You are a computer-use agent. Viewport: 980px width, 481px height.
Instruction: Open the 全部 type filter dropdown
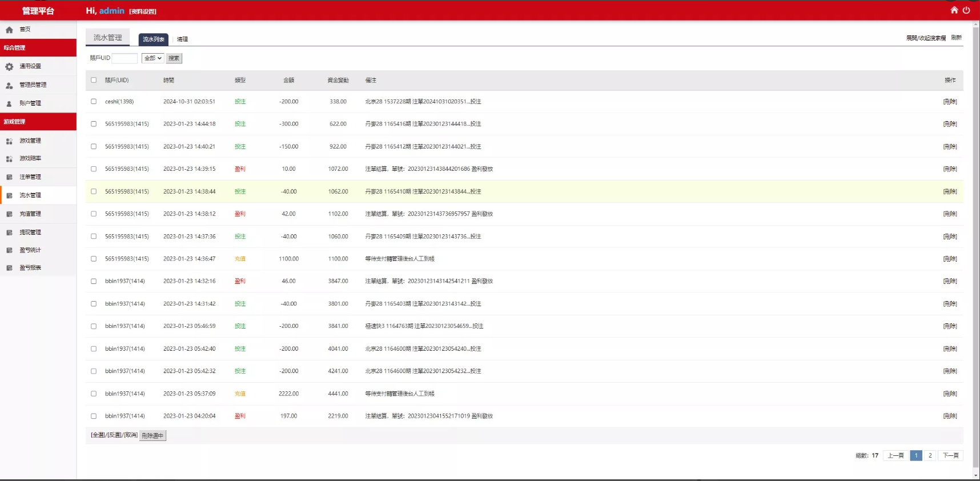coord(152,58)
